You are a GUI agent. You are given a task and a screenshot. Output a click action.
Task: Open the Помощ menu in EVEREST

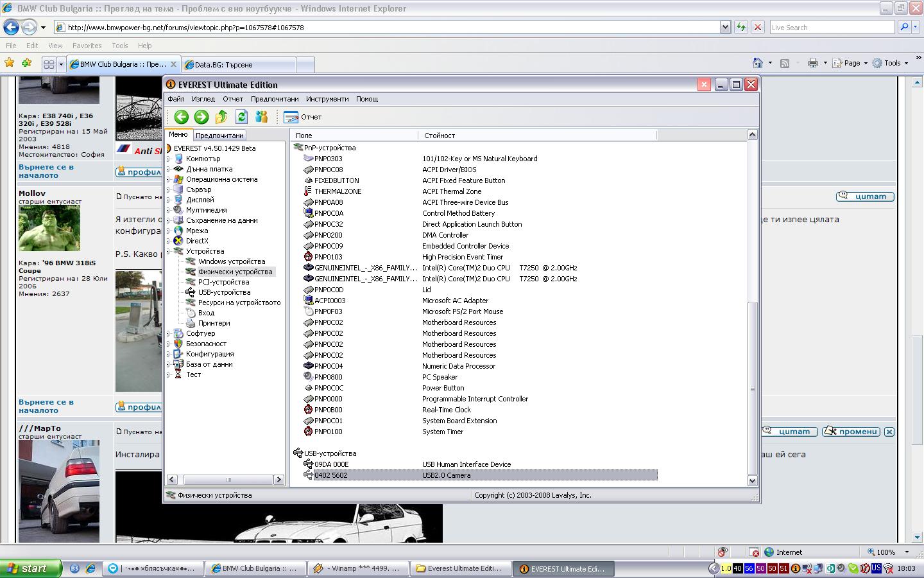(x=367, y=99)
